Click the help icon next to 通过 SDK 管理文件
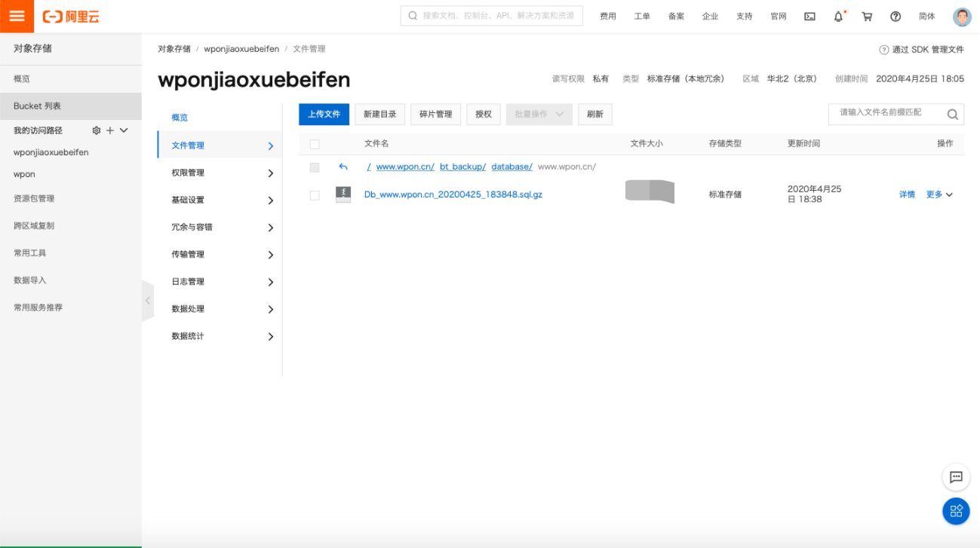The width and height of the screenshot is (980, 548). (883, 50)
